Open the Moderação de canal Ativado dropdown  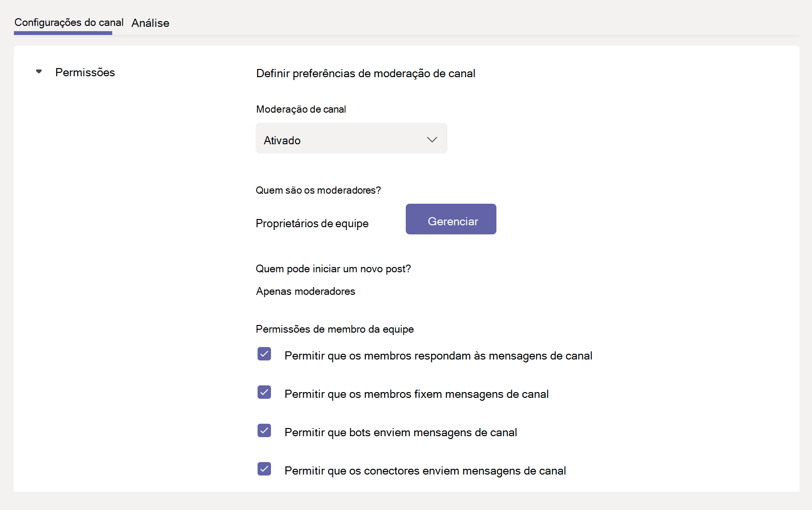pyautogui.click(x=351, y=138)
